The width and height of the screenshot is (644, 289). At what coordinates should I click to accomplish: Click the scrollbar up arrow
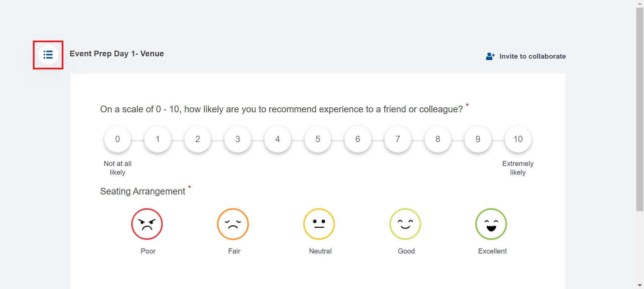click(x=640, y=3)
